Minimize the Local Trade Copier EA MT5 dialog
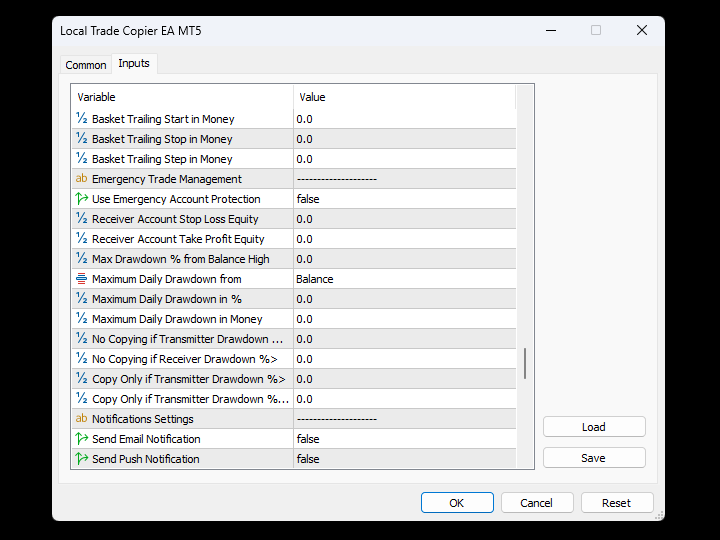 click(551, 30)
